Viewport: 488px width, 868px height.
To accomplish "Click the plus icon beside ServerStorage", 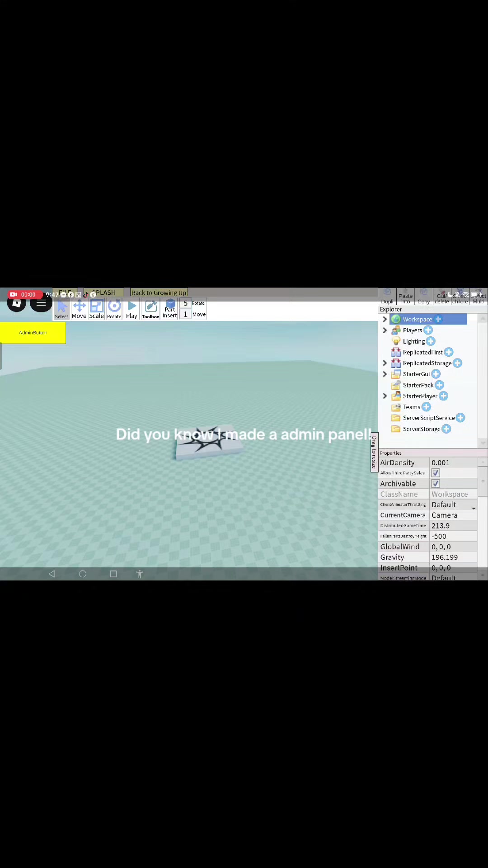I will (446, 429).
